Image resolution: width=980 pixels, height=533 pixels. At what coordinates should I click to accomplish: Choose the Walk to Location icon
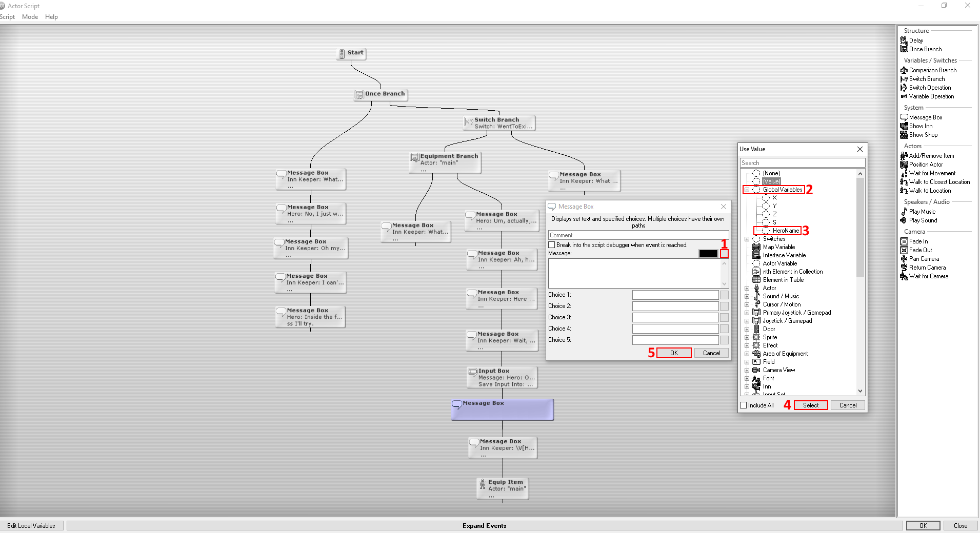tap(904, 191)
